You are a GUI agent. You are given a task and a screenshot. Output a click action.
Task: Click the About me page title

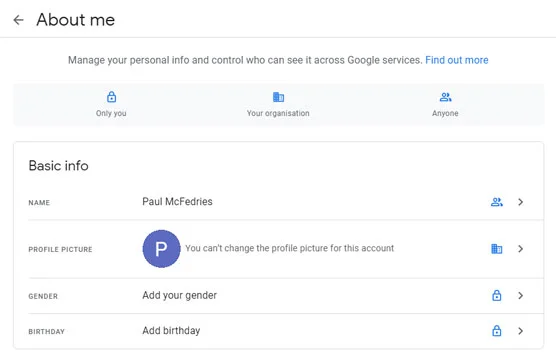pyautogui.click(x=76, y=20)
